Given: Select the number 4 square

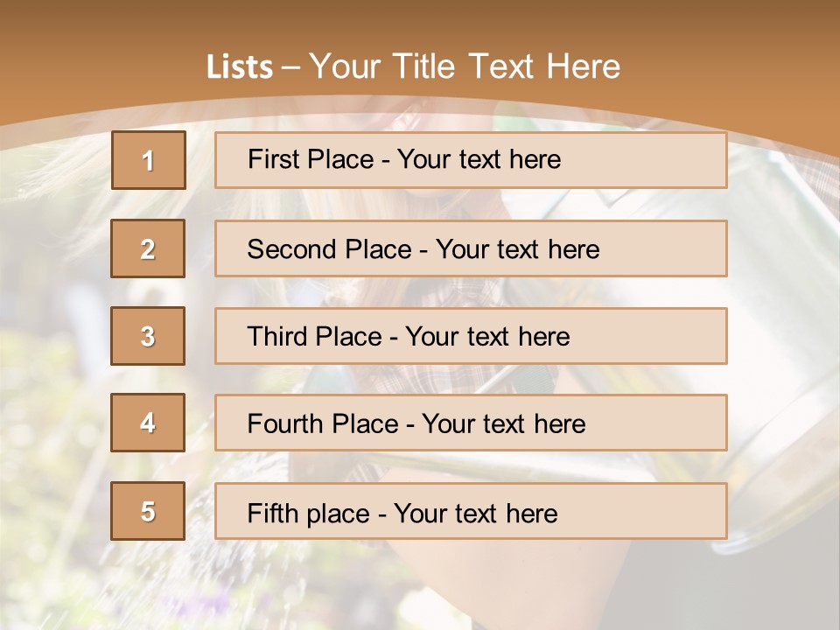Looking at the screenshot, I should [x=148, y=423].
